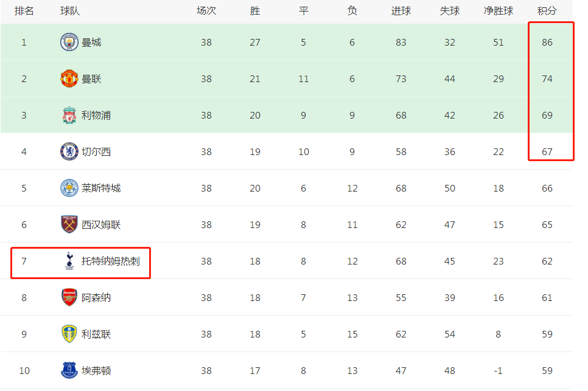Viewport: 588px width, 391px height.
Task: Select the 积分 column header
Action: 547,11
